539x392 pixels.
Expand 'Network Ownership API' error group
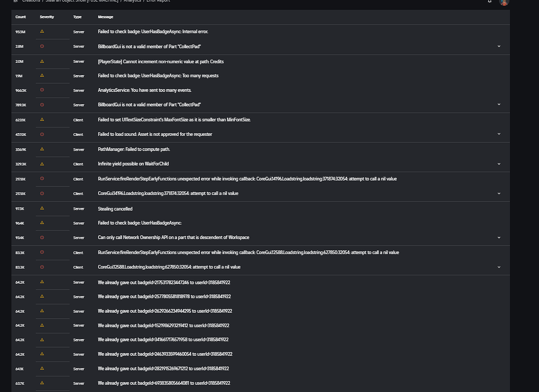pos(499,237)
